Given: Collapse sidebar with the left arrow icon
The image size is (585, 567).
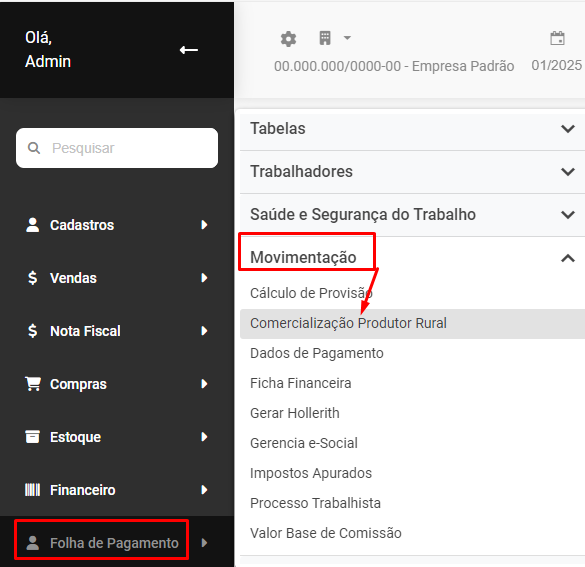Looking at the screenshot, I should [188, 50].
